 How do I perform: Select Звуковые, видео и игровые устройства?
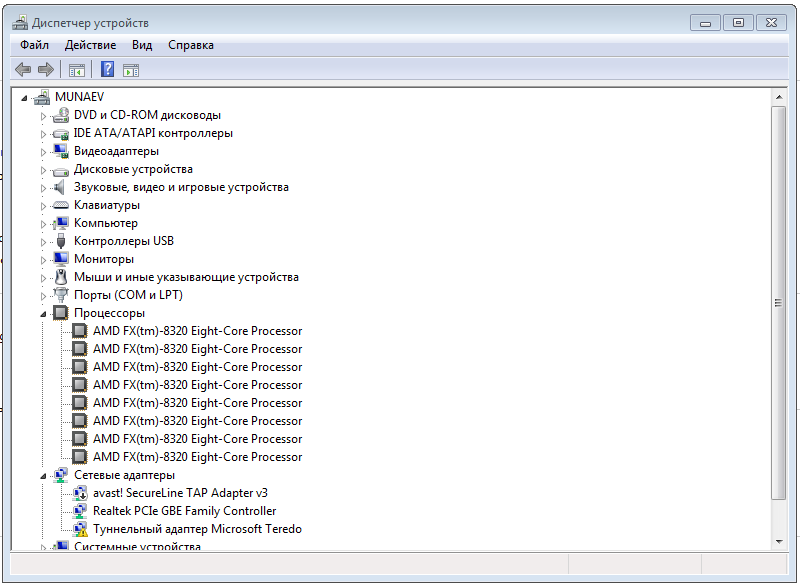181,187
